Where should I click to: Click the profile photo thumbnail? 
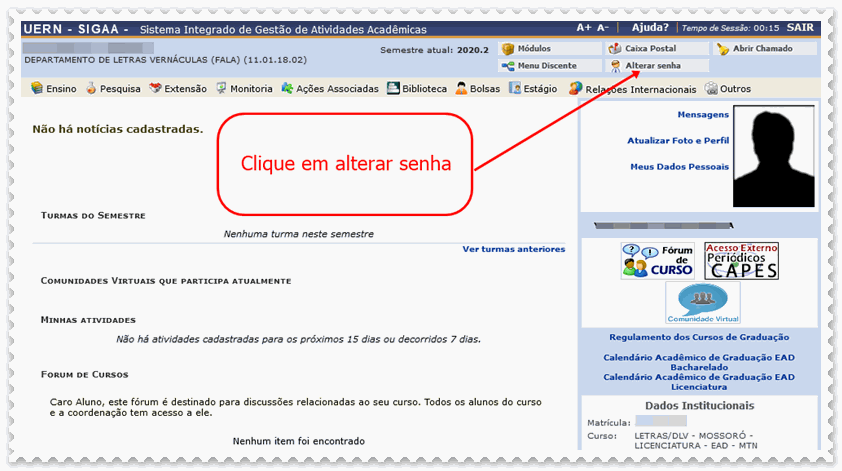pos(773,155)
